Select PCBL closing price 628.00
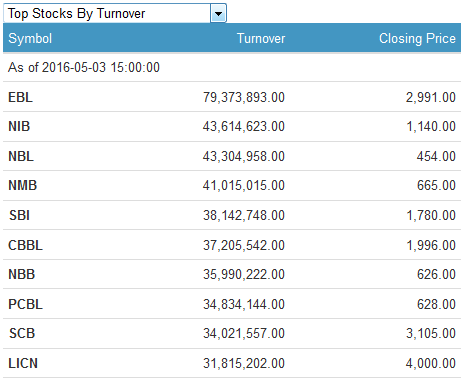The width and height of the screenshot is (464, 378). 436,304
